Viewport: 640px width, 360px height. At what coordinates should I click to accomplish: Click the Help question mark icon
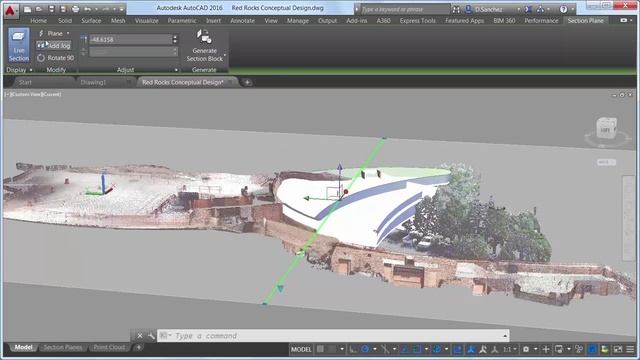click(x=563, y=9)
